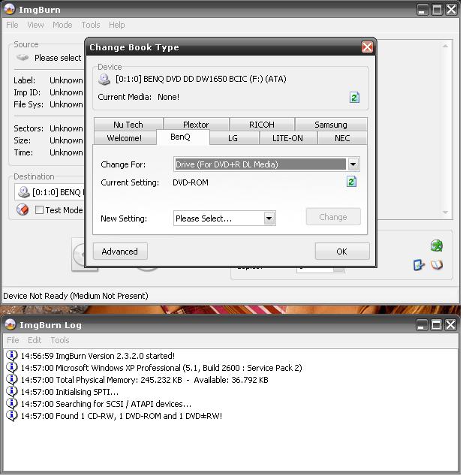Screen dimensions: 463x476
Task: Click the Source drive icon
Action: point(23,57)
